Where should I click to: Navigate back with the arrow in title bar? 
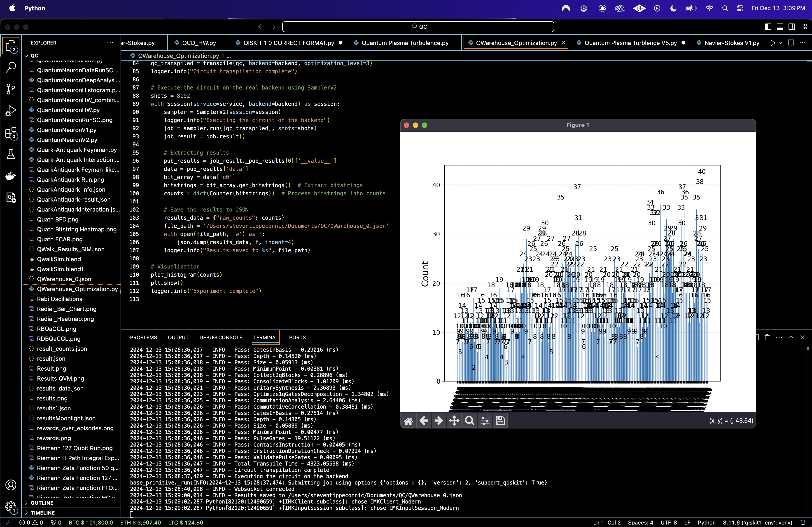(261, 27)
